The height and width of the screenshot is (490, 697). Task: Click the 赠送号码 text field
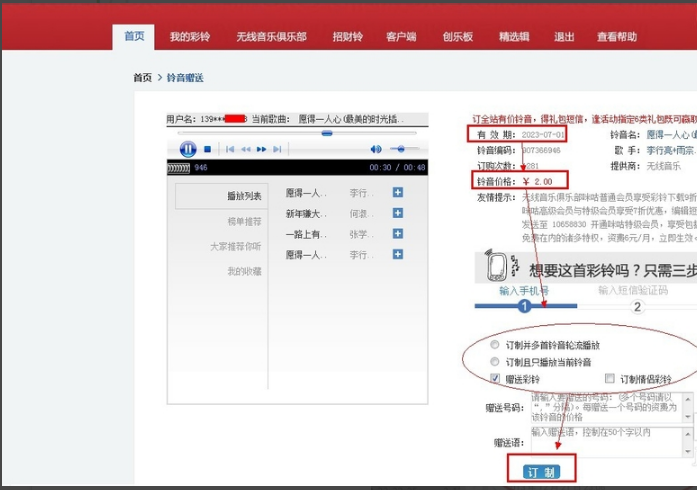612,407
